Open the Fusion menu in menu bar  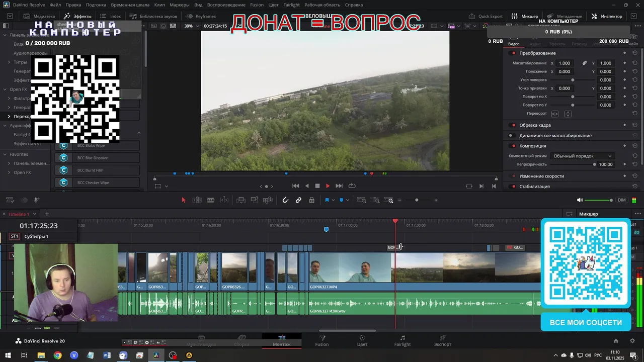(x=257, y=5)
